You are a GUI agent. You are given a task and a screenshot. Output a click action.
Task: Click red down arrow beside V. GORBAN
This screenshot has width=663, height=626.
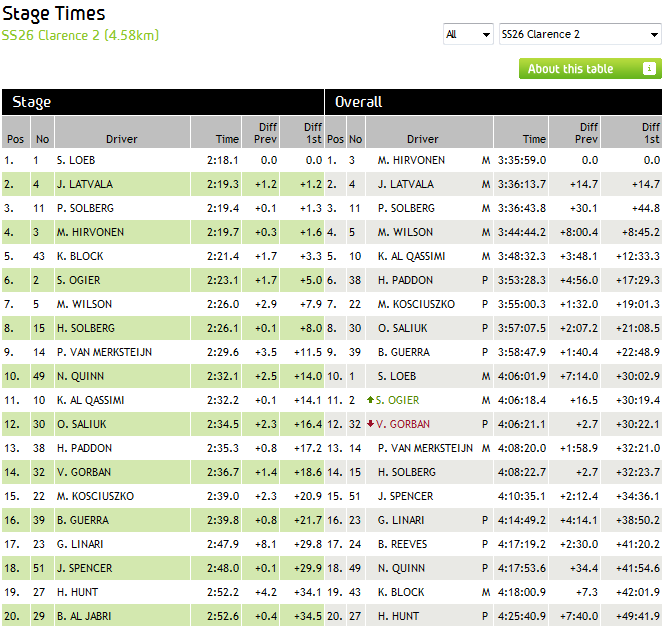click(370, 424)
